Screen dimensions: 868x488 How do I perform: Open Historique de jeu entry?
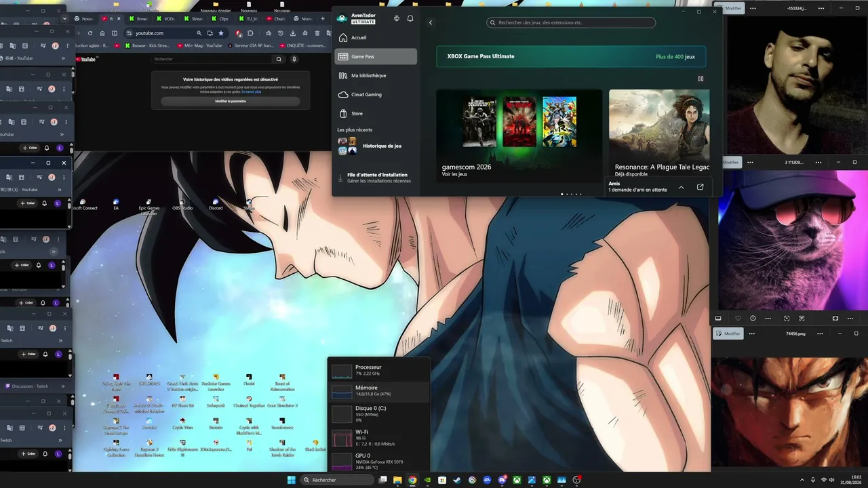(376, 146)
